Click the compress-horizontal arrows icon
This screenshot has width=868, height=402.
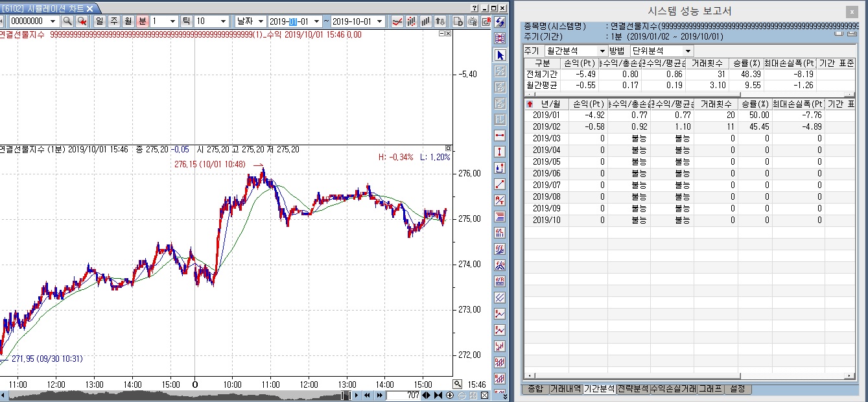438,395
